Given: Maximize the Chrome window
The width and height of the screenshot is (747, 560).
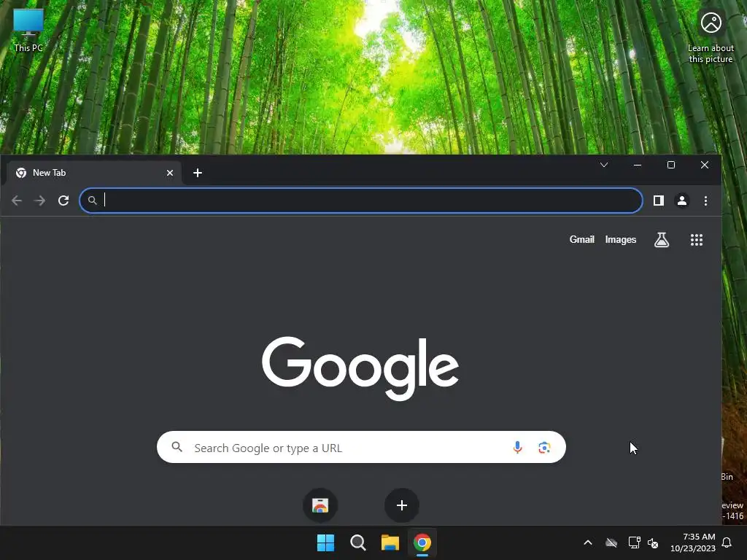Looking at the screenshot, I should tap(671, 165).
